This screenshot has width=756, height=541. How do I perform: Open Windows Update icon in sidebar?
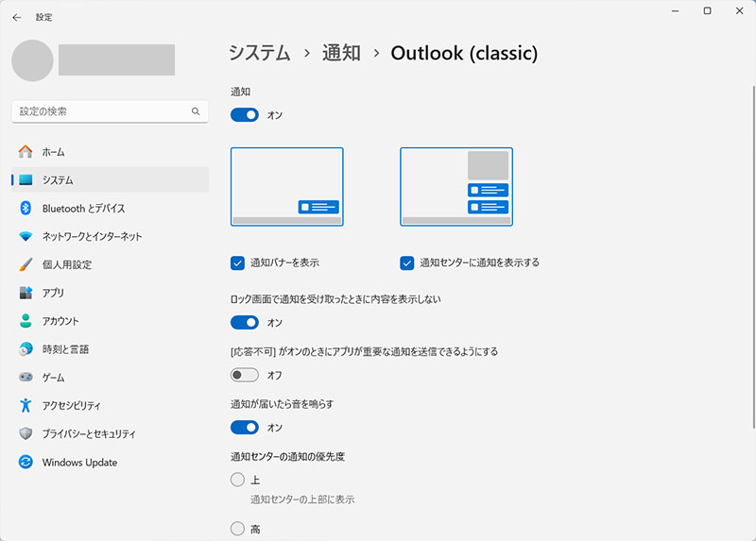click(x=26, y=462)
